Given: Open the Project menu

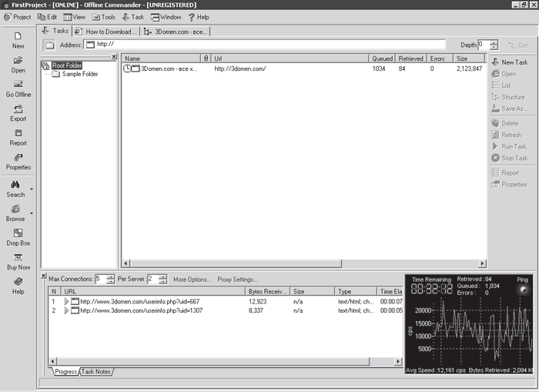Looking at the screenshot, I should 18,17.
